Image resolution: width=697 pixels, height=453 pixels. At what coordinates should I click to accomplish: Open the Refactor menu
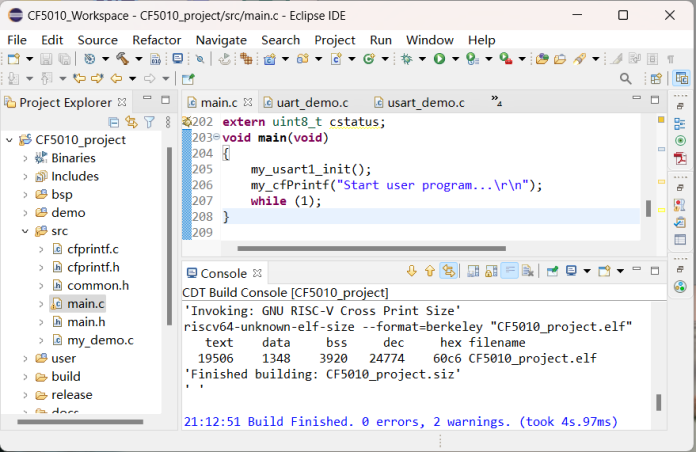pyautogui.click(x=156, y=39)
